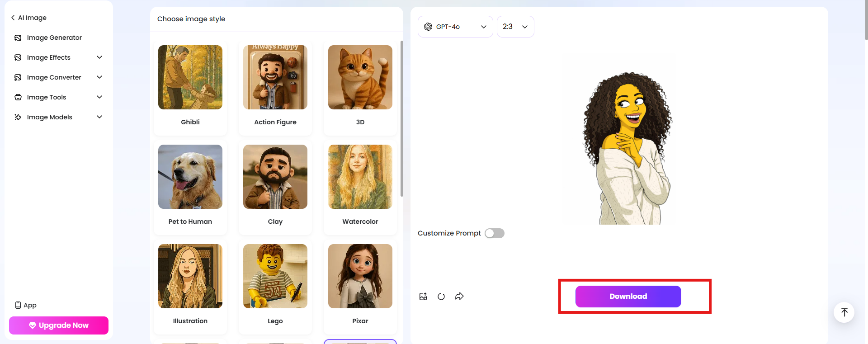The height and width of the screenshot is (344, 868).
Task: Click the style list scrollbar
Action: click(x=402, y=118)
